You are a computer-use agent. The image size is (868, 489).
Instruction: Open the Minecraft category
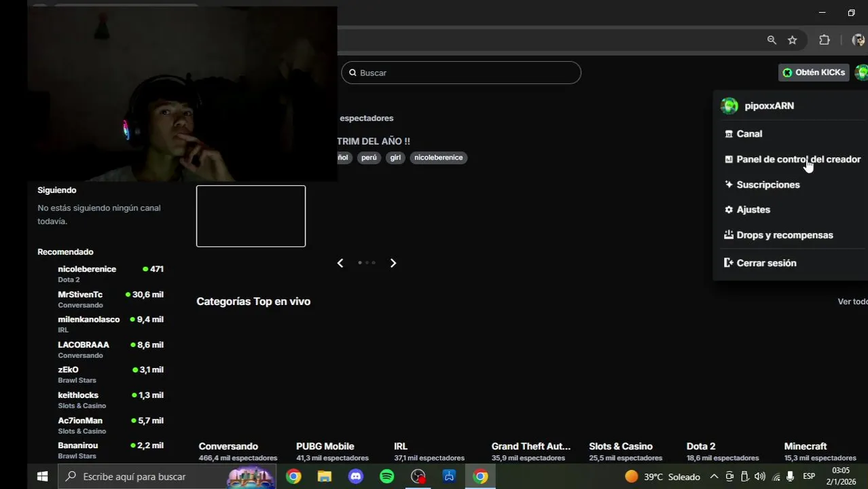click(806, 446)
